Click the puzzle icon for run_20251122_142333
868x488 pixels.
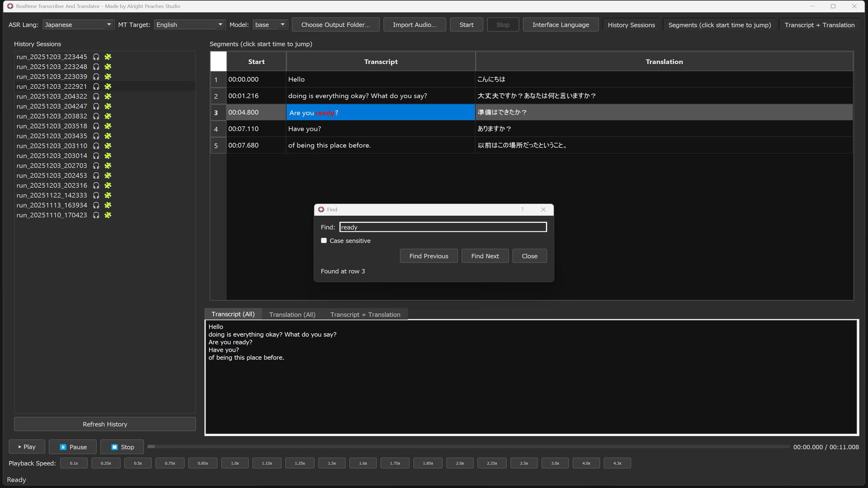click(108, 195)
